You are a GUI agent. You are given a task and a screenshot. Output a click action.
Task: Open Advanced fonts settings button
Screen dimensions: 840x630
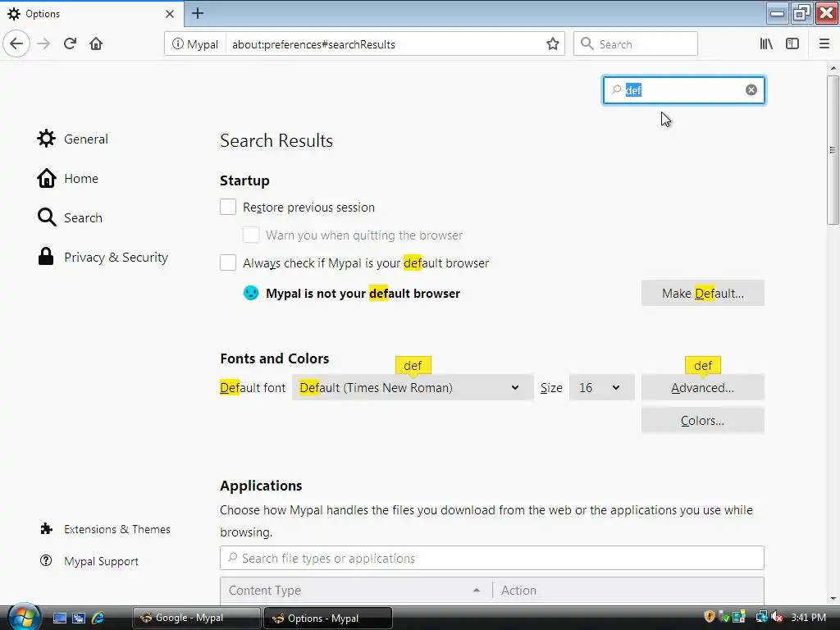point(703,387)
